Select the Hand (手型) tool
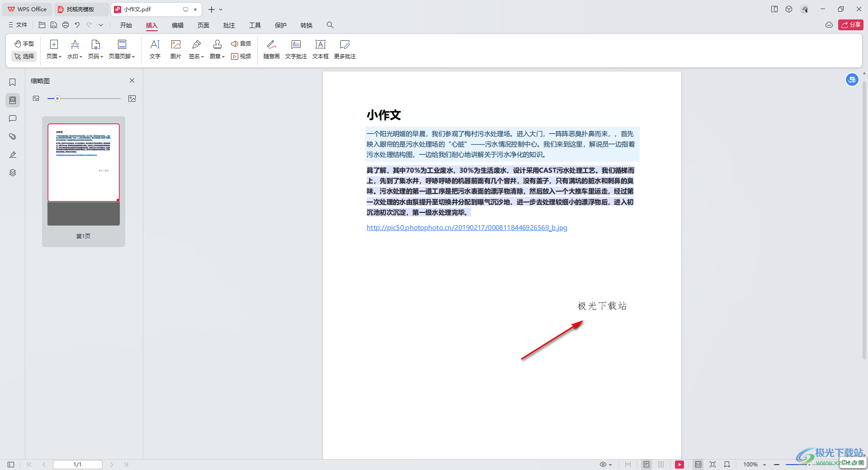868x470 pixels. [x=24, y=44]
